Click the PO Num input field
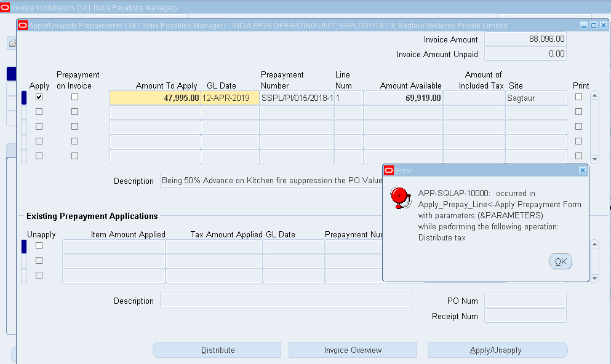Viewport: 611px width, 364px height. tap(524, 300)
